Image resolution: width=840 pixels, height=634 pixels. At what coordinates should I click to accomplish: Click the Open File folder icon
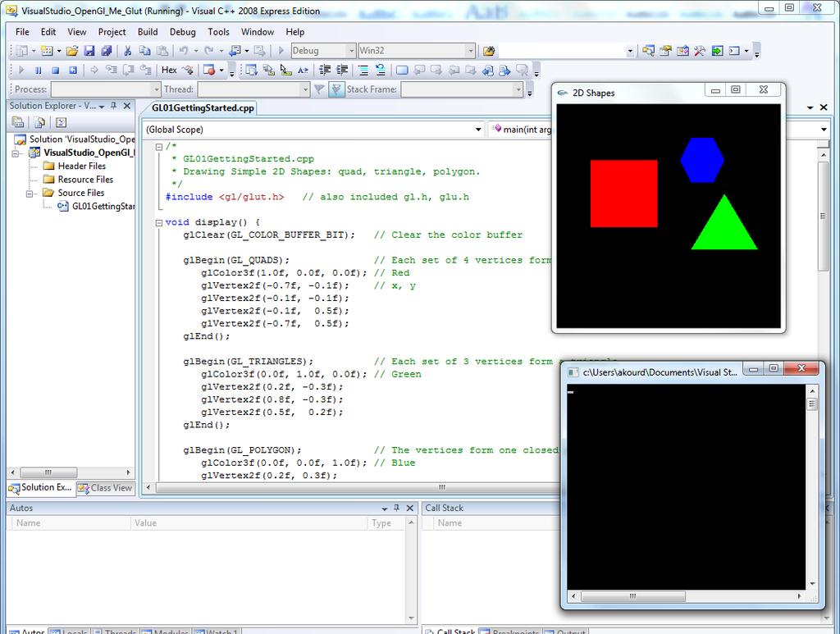[x=72, y=51]
